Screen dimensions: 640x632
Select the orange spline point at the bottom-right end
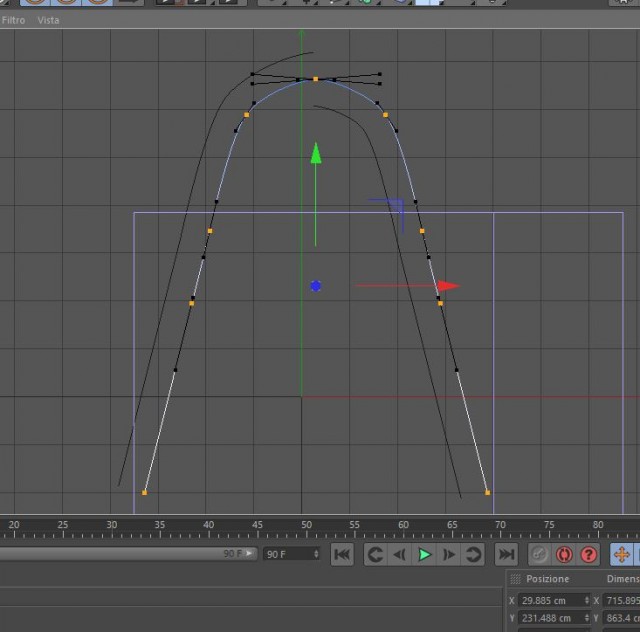tap(487, 493)
